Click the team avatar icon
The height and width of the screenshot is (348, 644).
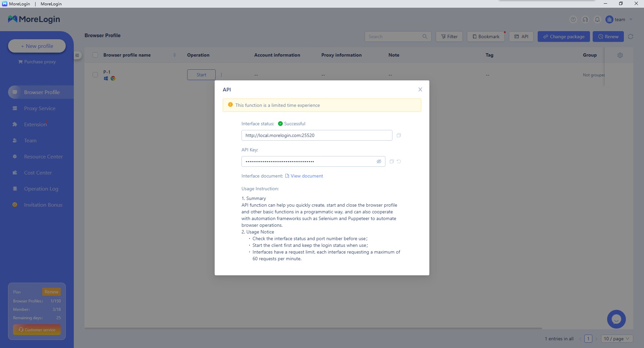609,19
